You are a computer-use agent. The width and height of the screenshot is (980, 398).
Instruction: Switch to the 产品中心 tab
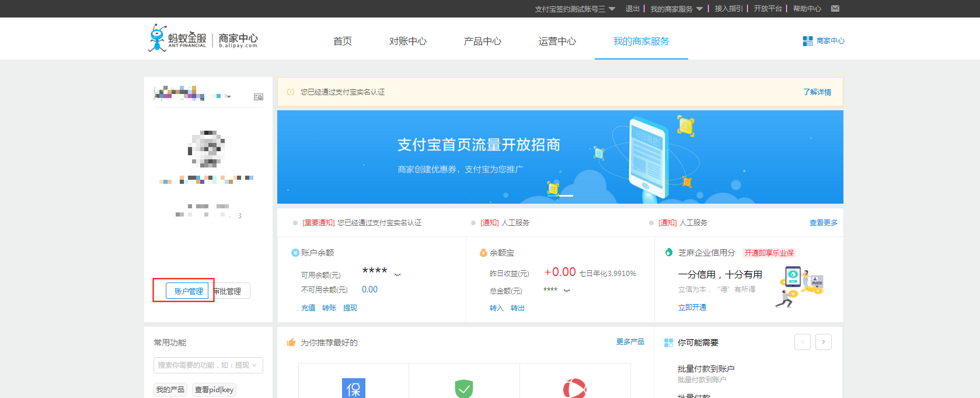(483, 41)
